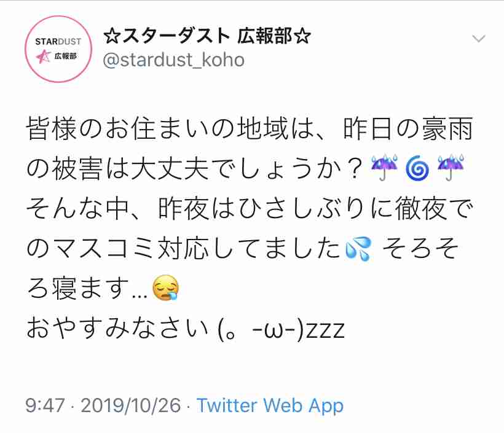
Task: Click the STARDUST wordmark inside avatar
Action: click(x=58, y=41)
